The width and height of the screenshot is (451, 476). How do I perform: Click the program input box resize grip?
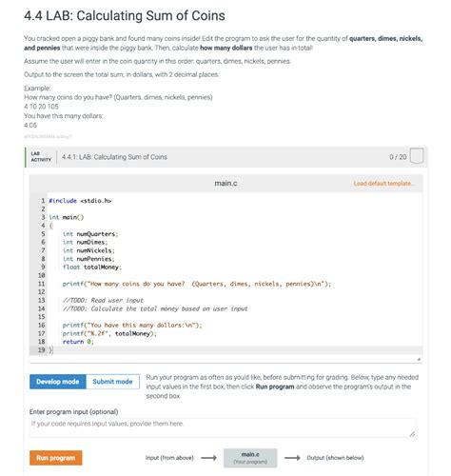pos(412,434)
